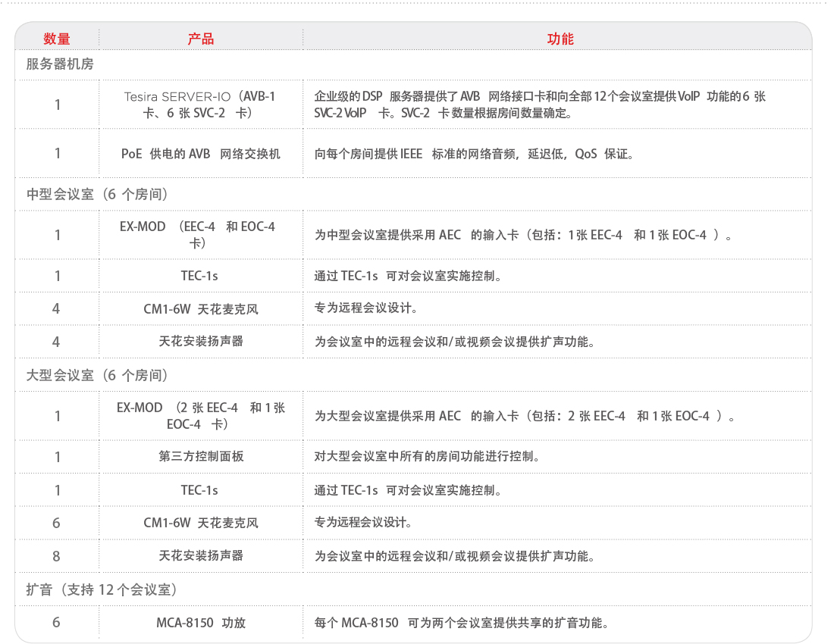Click quantity 1 in the PoE 网络交换机 row
Screen dimensions: 834x644
pyautogui.click(x=58, y=154)
